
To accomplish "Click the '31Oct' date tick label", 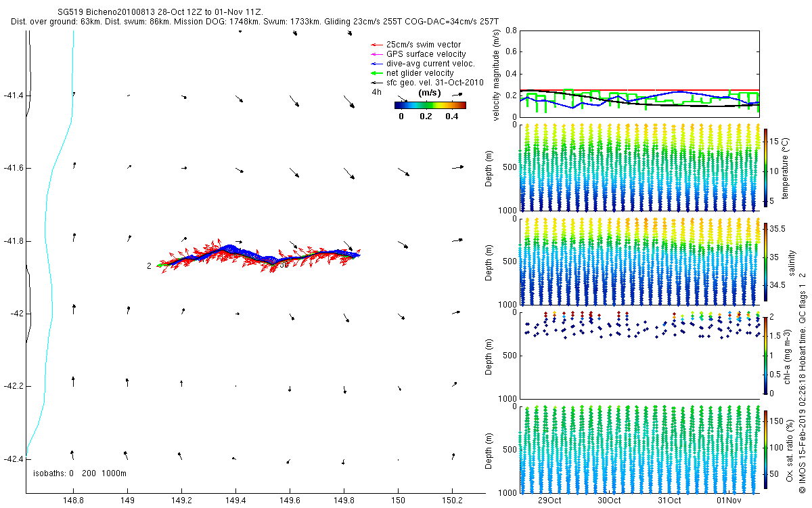I will pyautogui.click(x=669, y=501).
